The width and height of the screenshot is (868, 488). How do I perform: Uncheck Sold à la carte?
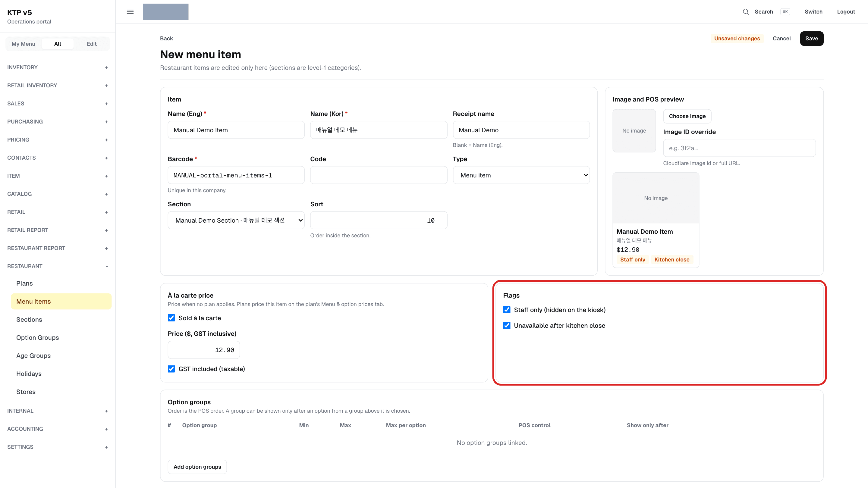pos(171,318)
